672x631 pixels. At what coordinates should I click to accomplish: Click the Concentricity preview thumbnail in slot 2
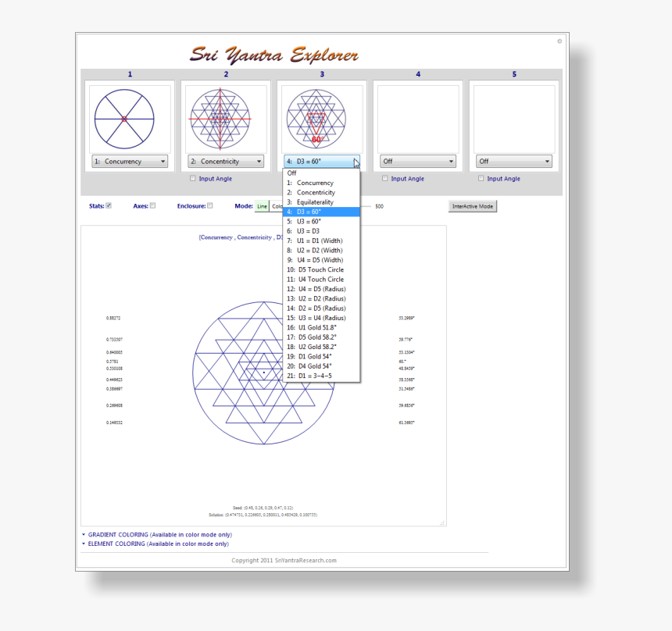(x=226, y=119)
